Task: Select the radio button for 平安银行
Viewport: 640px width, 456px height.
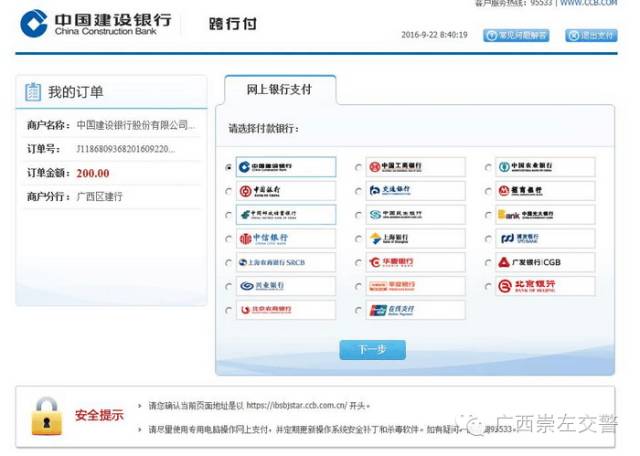Action: tap(358, 287)
